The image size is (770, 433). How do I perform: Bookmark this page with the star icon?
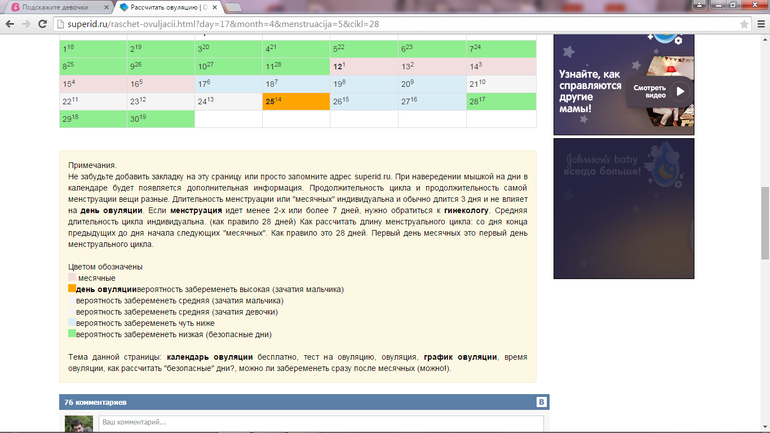tap(744, 24)
